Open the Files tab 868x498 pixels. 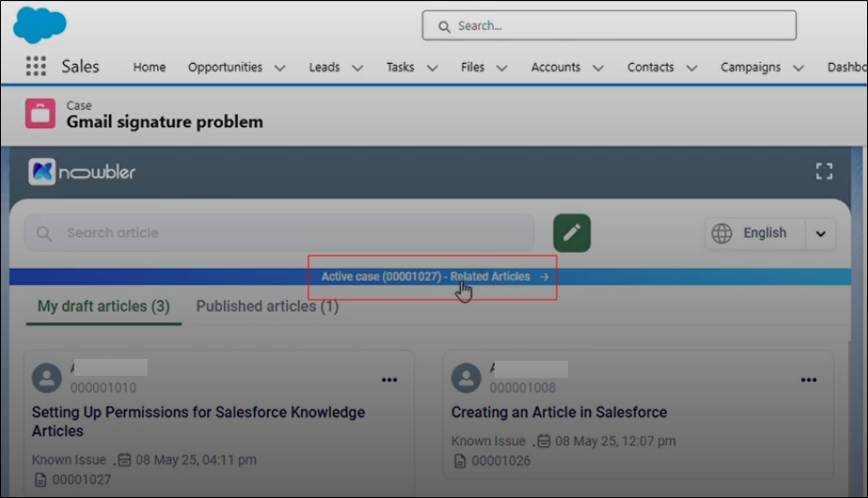pyautogui.click(x=473, y=67)
